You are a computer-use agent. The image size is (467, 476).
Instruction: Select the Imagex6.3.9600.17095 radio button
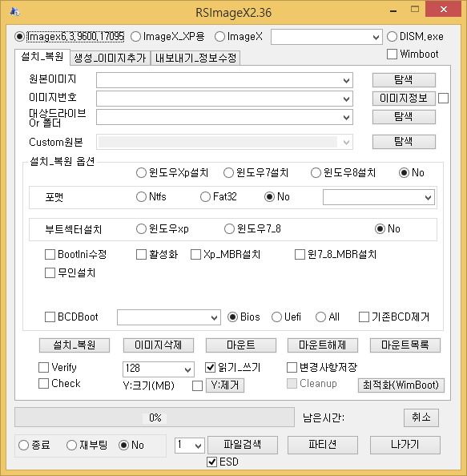pyautogui.click(x=69, y=37)
